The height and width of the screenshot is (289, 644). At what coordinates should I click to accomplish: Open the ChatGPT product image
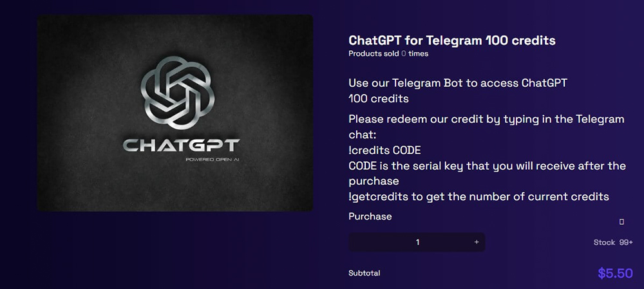[175, 113]
